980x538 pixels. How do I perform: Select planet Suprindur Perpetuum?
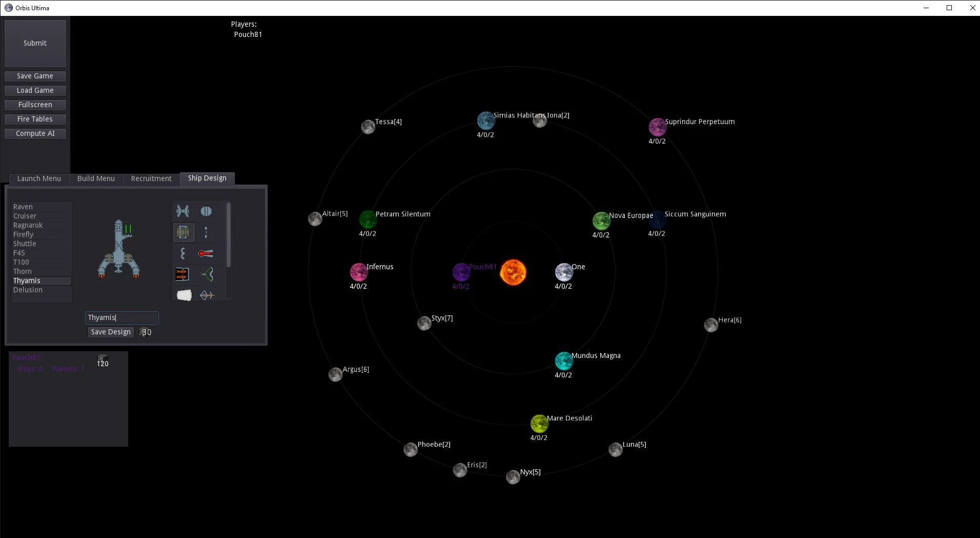point(658,127)
